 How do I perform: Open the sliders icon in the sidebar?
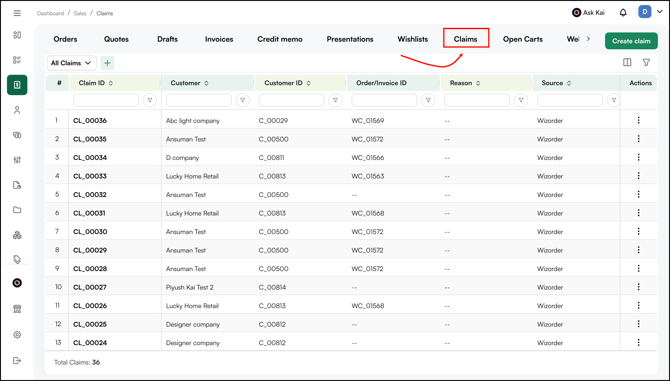coord(17,160)
